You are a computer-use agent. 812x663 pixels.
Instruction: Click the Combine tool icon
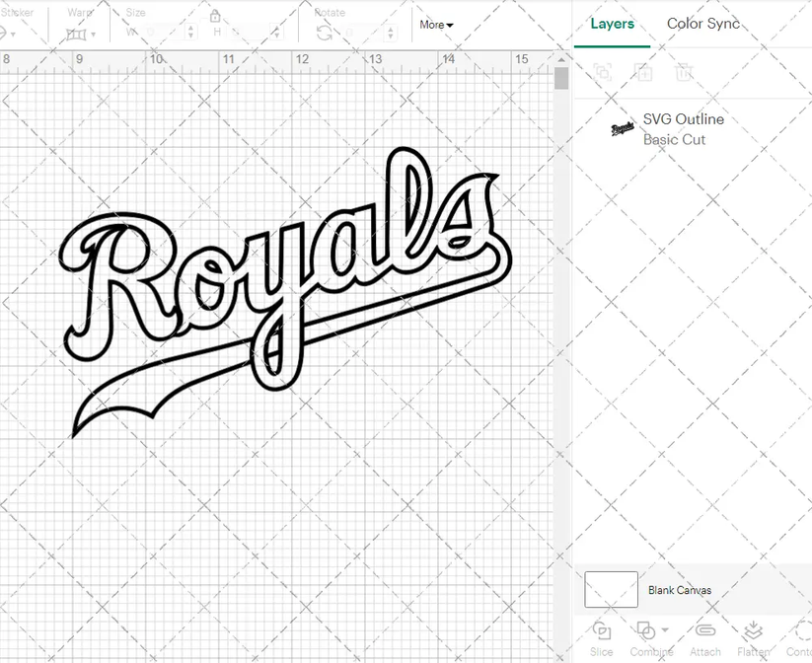pyautogui.click(x=646, y=631)
